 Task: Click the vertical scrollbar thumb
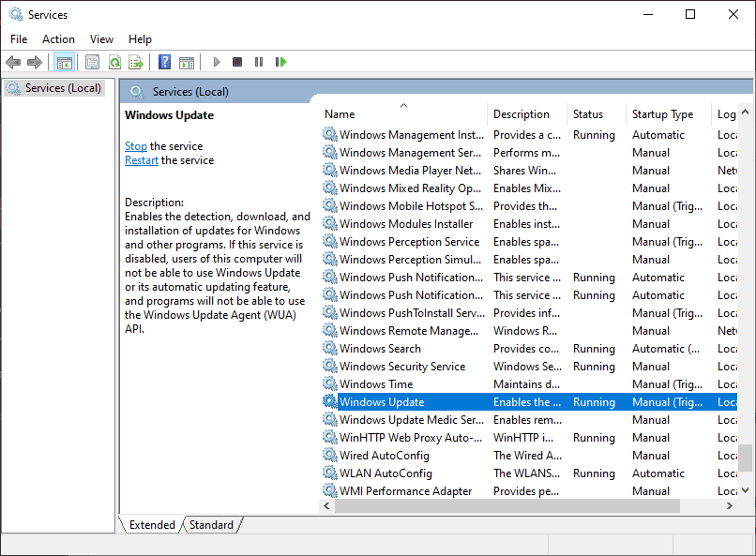click(745, 458)
